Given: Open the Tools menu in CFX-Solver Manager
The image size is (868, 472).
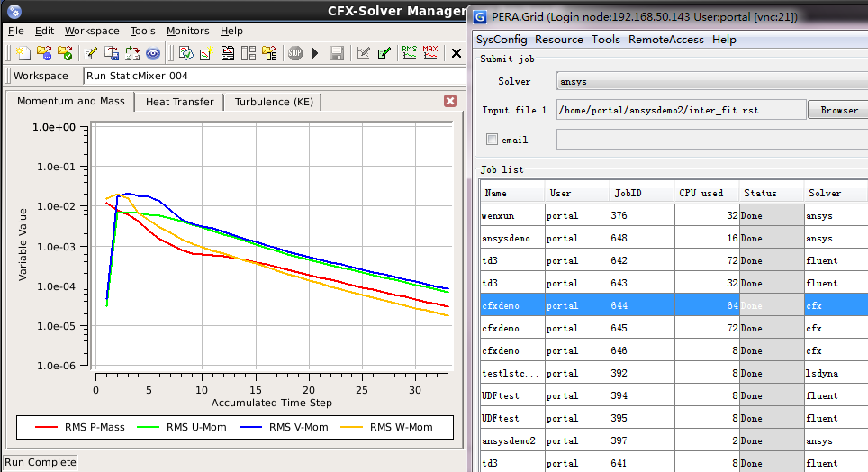Looking at the screenshot, I should [143, 31].
